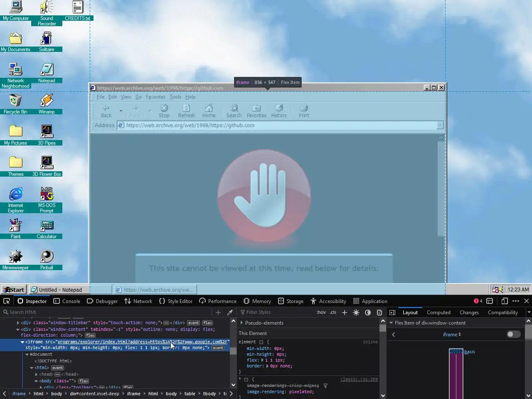Expand the Pseudo-elements section
The height and width of the screenshot is (399, 532).
point(241,323)
